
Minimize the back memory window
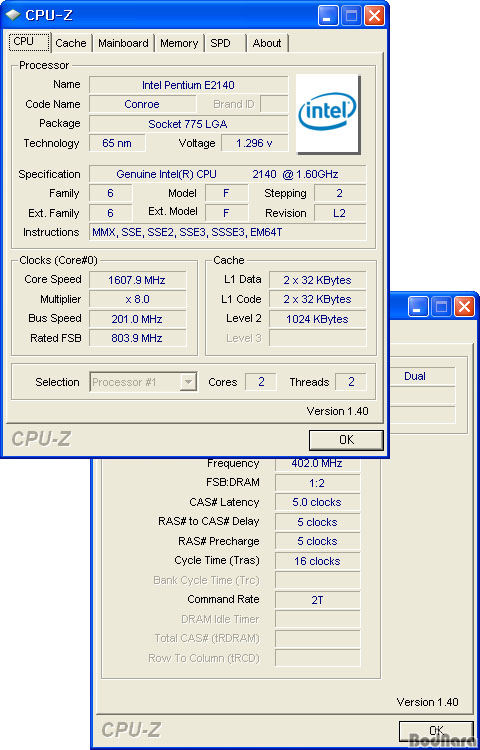click(x=417, y=307)
